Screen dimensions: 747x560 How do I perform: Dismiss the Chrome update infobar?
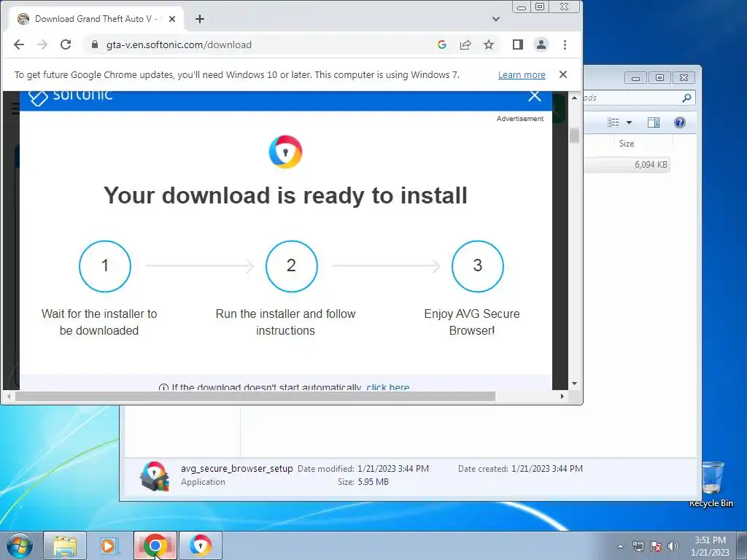click(563, 74)
